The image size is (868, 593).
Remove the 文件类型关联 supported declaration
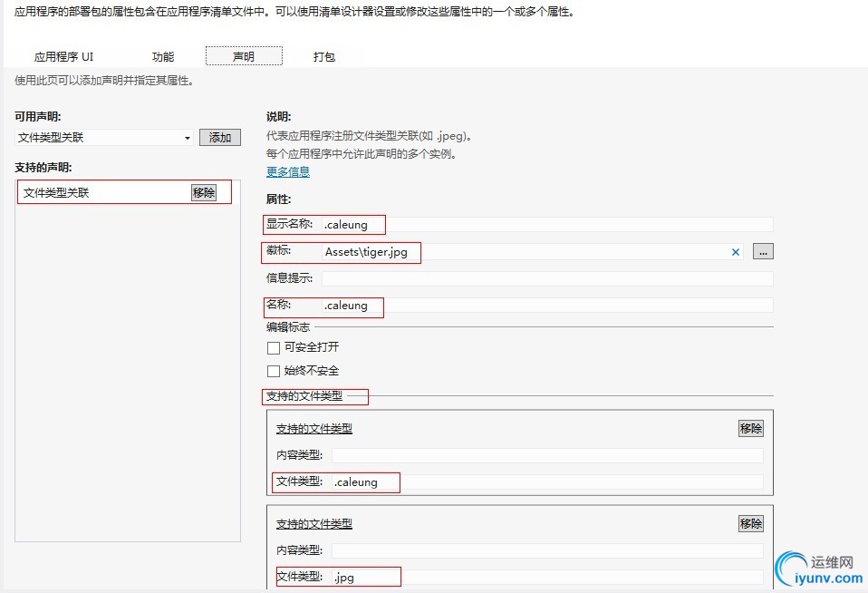click(204, 192)
